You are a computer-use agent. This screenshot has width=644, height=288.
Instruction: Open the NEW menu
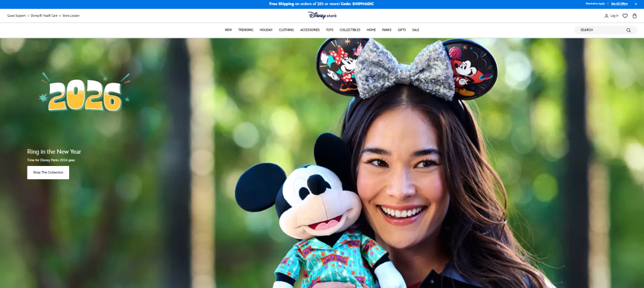pos(228,30)
